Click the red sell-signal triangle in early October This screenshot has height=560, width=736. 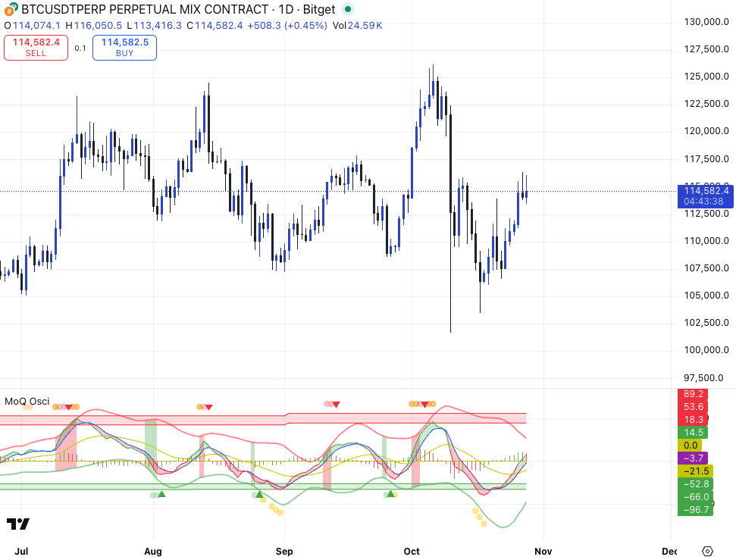coord(425,404)
